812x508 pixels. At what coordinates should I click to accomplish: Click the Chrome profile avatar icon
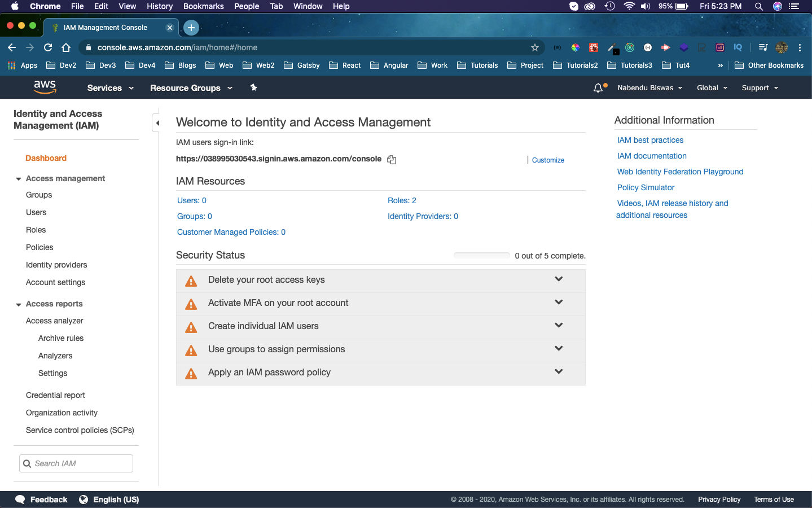[x=782, y=47]
